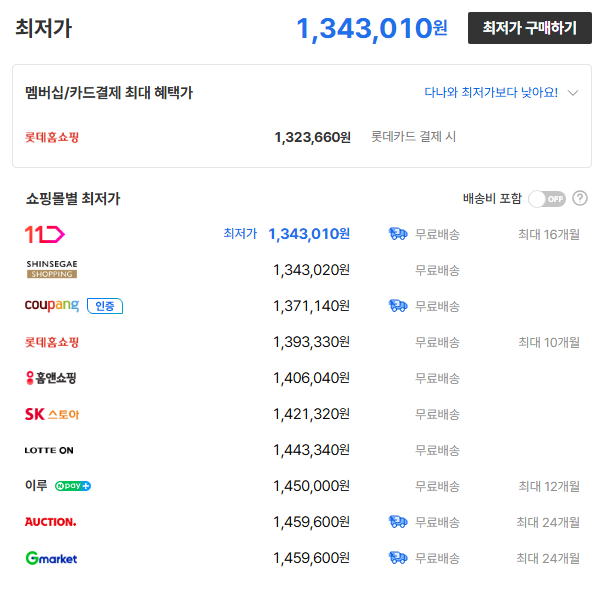Select the 홈앤쇼핑 logo
The image size is (609, 592).
tap(51, 378)
